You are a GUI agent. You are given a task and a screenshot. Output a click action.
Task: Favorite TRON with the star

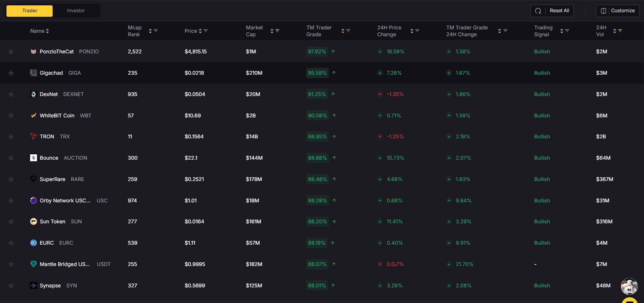(x=11, y=136)
